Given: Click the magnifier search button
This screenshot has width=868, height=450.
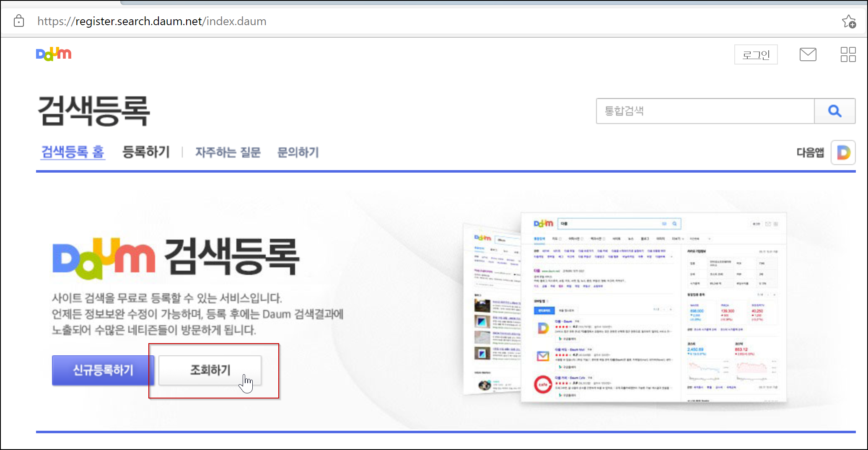Looking at the screenshot, I should click(834, 111).
